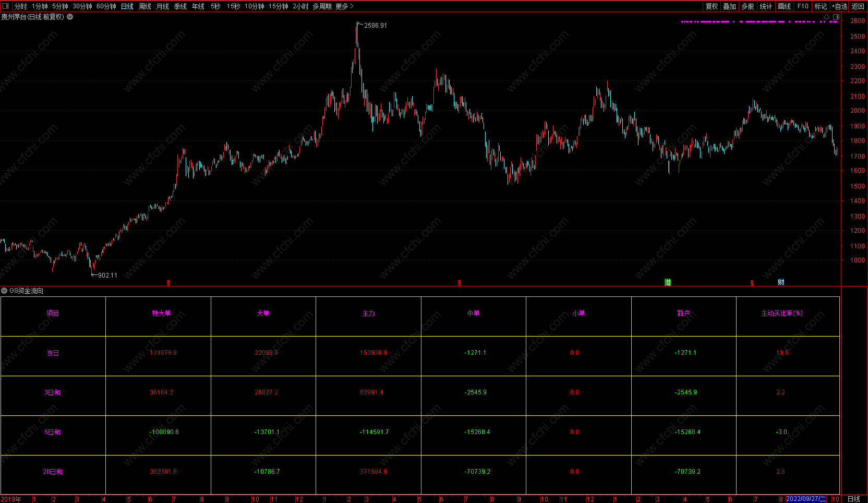Select the 15分钟 period

pos(279,6)
